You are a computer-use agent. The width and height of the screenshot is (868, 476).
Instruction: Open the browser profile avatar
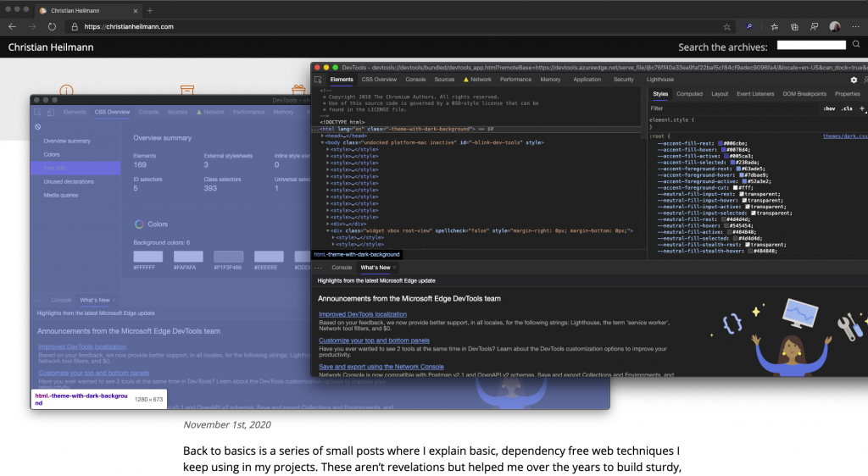point(835,26)
